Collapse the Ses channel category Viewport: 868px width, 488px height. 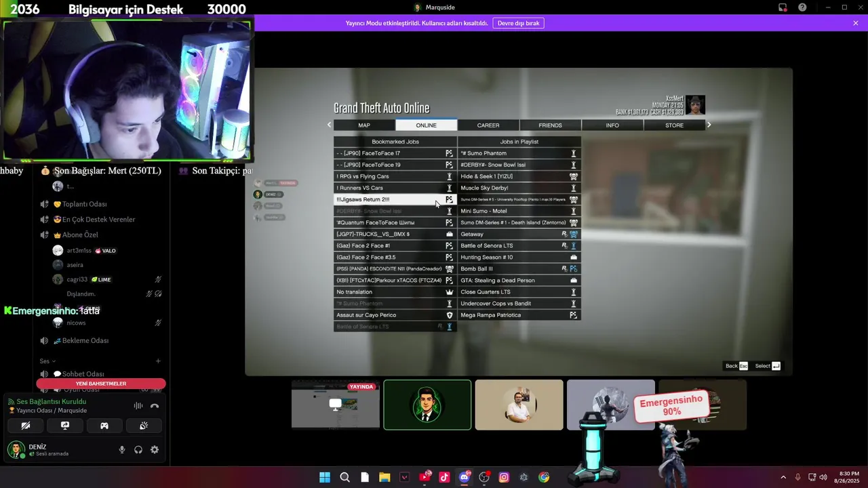pos(47,361)
